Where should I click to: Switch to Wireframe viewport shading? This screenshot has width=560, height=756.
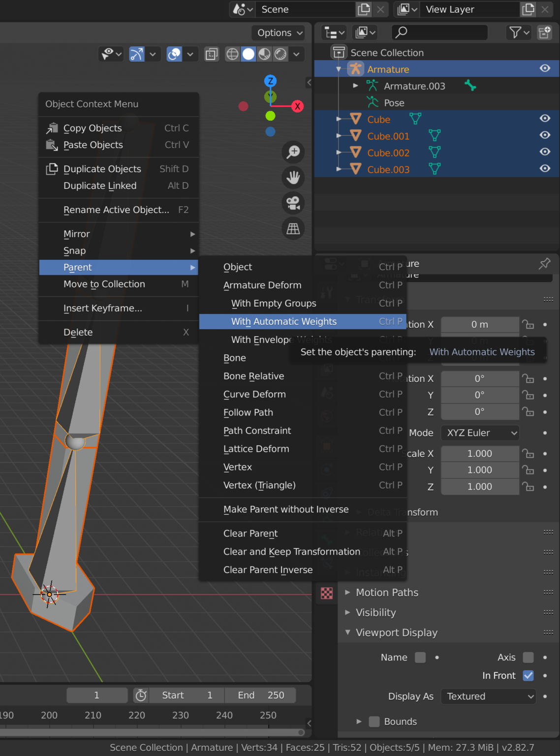[x=232, y=54]
